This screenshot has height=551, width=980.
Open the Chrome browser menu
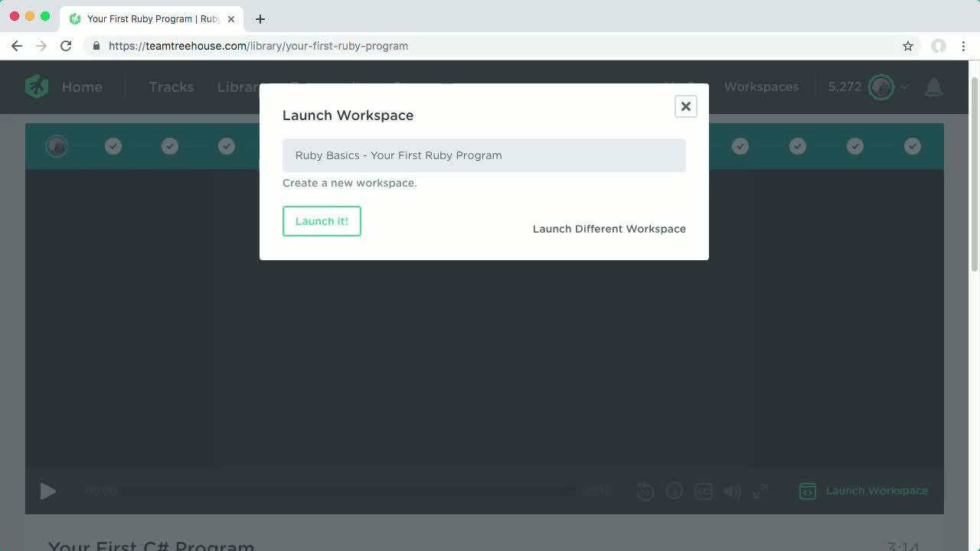964,46
